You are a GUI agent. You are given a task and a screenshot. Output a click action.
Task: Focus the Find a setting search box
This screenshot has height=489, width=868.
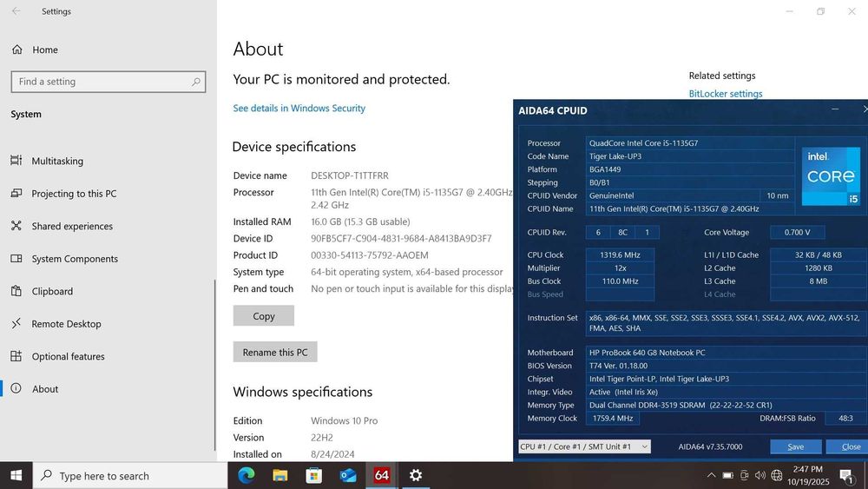point(108,82)
